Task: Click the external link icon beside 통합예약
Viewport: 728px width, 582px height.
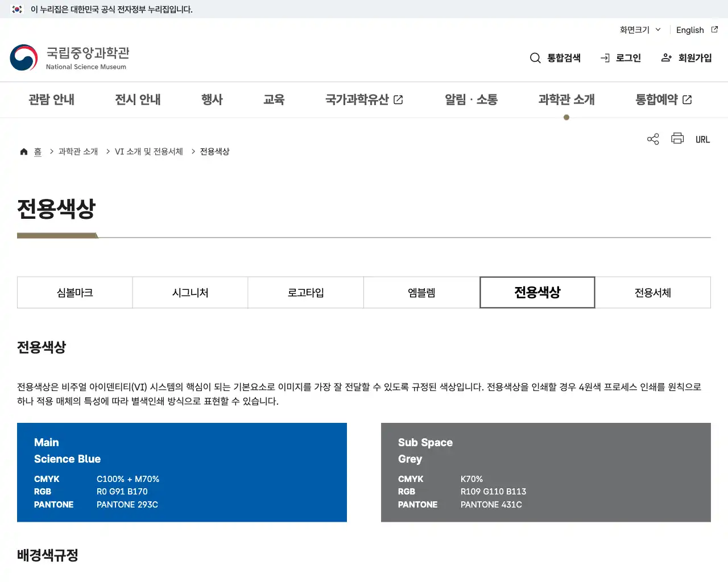Action: [x=687, y=99]
